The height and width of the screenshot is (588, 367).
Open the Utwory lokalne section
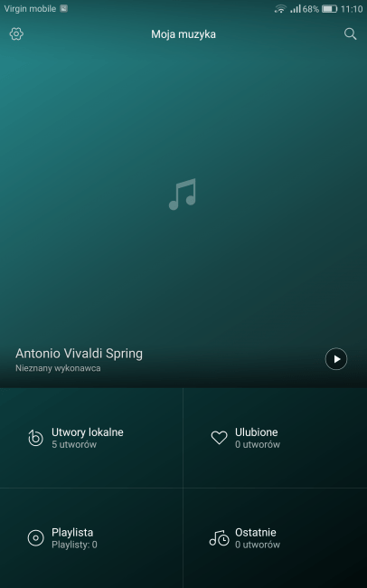(x=91, y=438)
